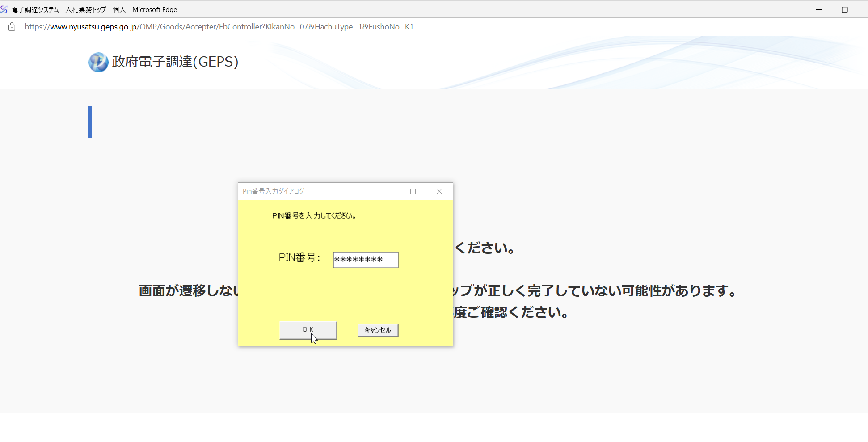The height and width of the screenshot is (442, 868).
Task: Click the PIN番号を入力してください instruction text
Action: point(314,216)
